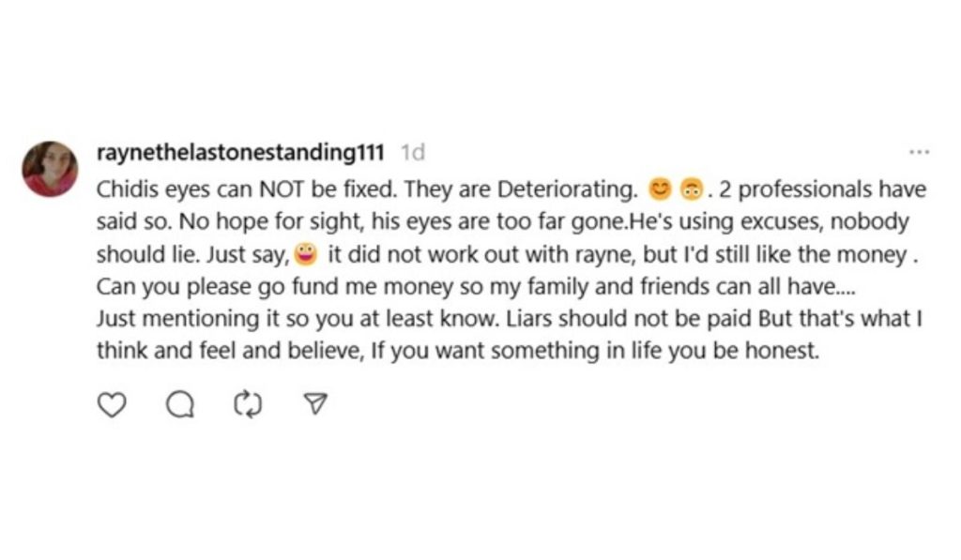The image size is (961, 560).
Task: Like the post using the heart icon
Action: point(113,403)
